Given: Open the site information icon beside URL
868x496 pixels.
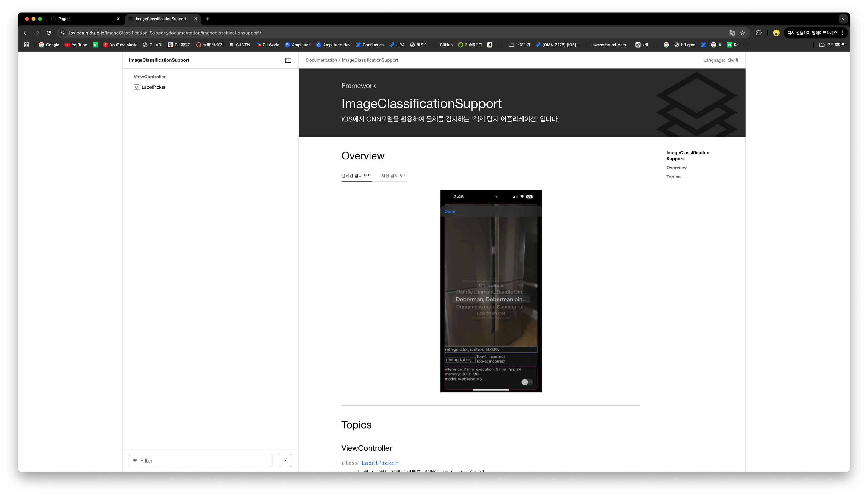Looking at the screenshot, I should click(x=62, y=33).
